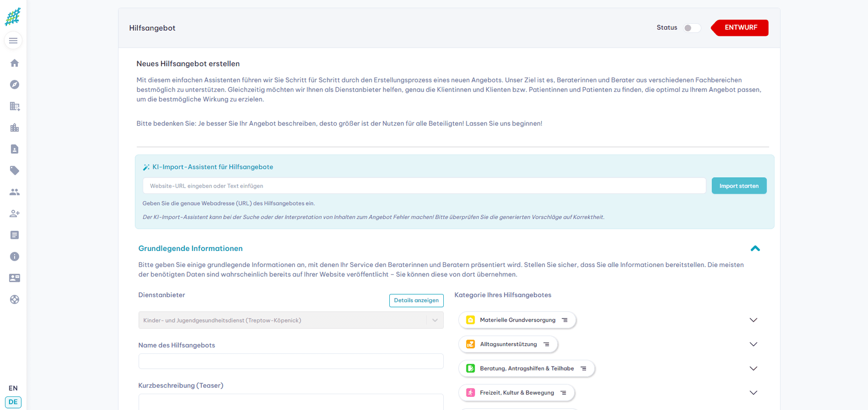Click the Kurzbeschreibung (Teaser) text field
This screenshot has height=410, width=868.
tap(291, 402)
